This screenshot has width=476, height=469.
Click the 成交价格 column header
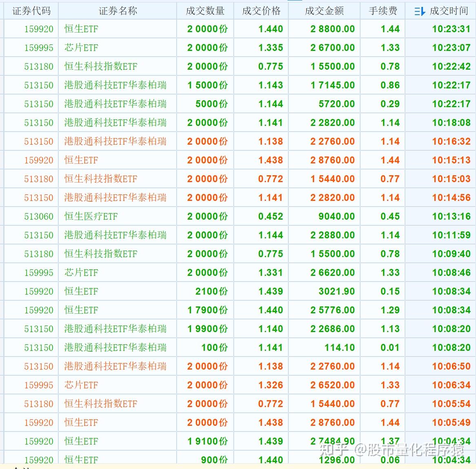click(261, 11)
